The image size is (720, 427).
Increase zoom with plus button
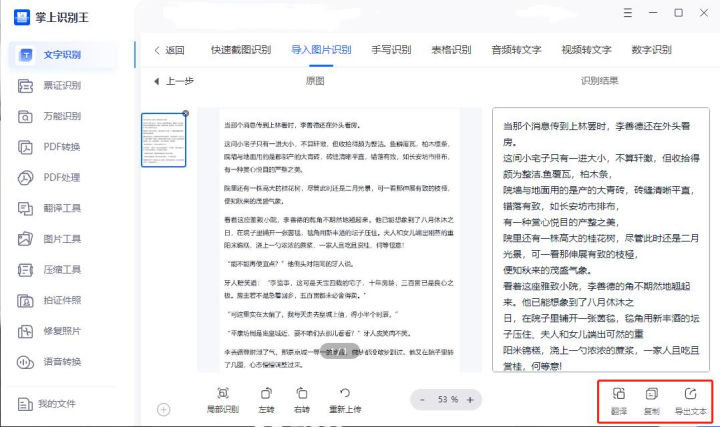470,400
